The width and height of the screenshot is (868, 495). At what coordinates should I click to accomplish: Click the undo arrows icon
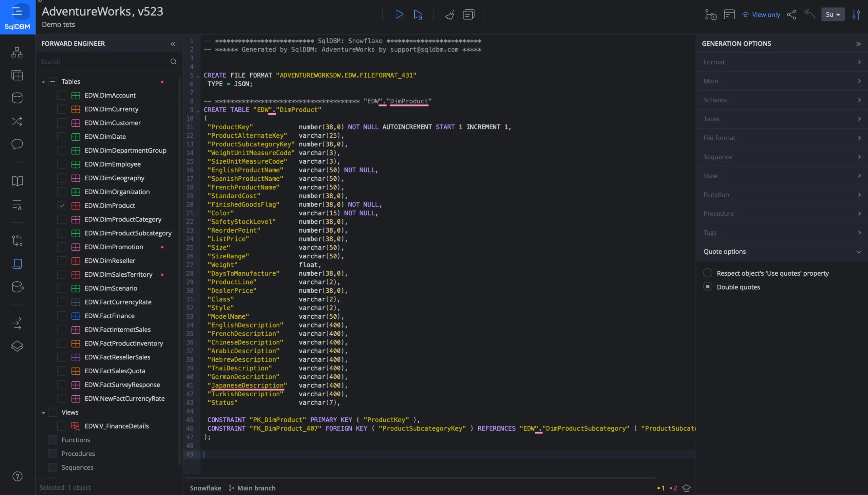tap(810, 14)
